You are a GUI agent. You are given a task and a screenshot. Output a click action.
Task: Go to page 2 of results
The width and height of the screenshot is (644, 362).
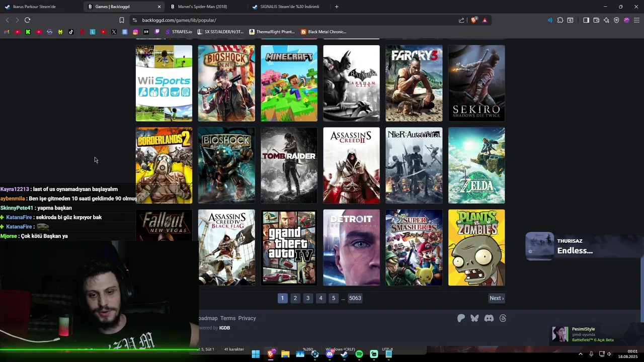coord(295,298)
